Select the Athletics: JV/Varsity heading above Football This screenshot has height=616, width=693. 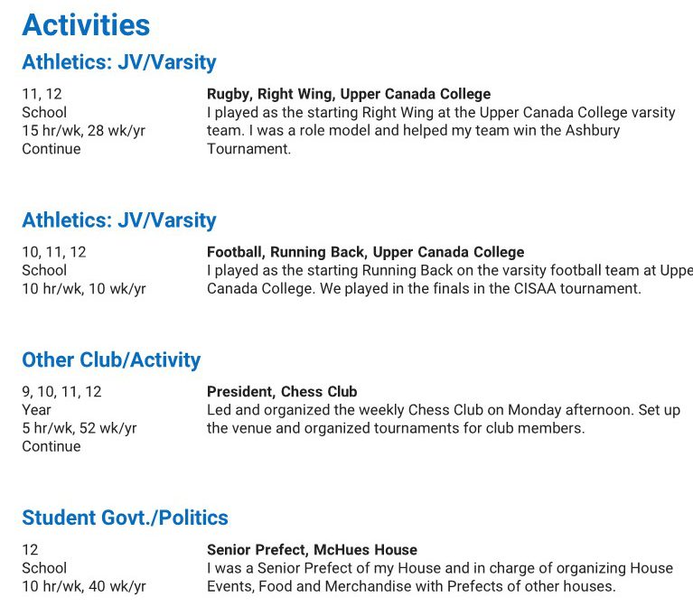pyautogui.click(x=119, y=220)
